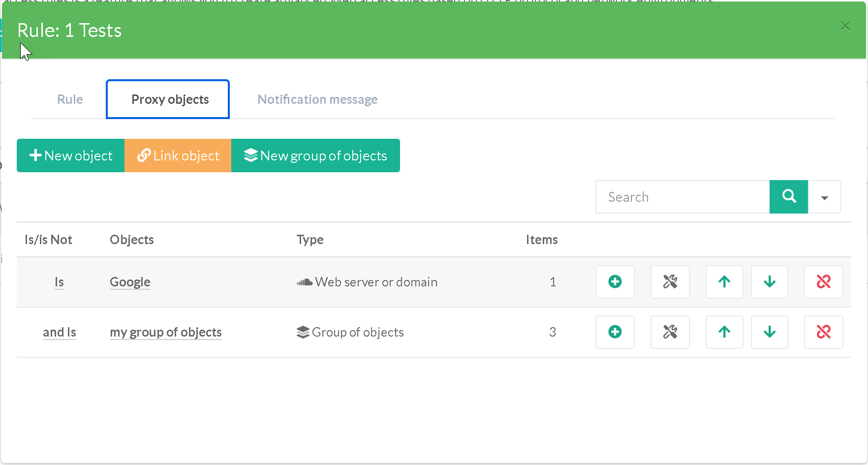
Task: Switch to the Rule tab
Action: click(x=70, y=99)
